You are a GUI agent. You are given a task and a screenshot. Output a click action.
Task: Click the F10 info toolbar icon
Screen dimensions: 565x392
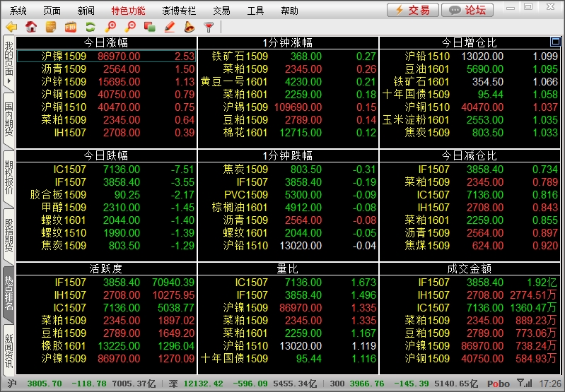70,27
